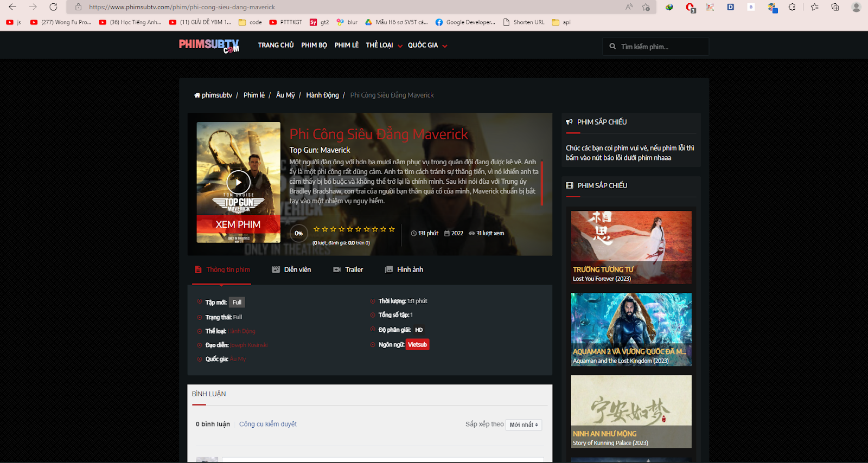Open the YouTube js bookmark
The image size is (868, 463).
pos(14,22)
